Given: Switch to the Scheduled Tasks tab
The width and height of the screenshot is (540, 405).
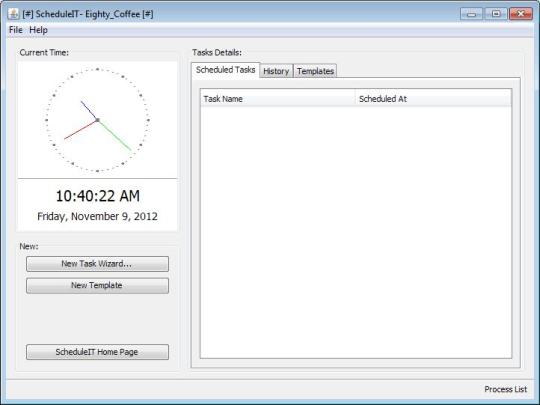Looking at the screenshot, I should click(x=226, y=70).
